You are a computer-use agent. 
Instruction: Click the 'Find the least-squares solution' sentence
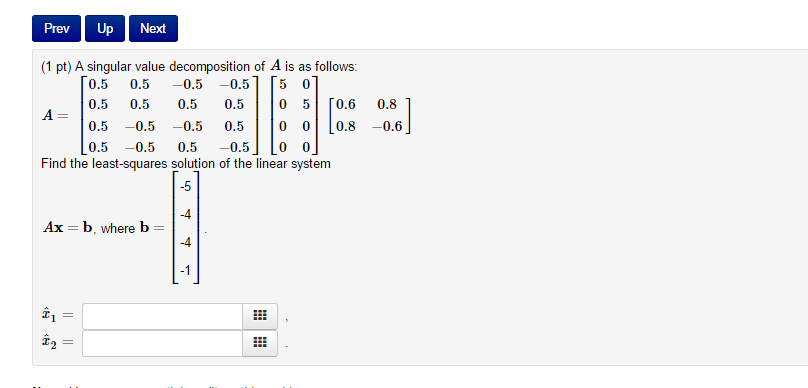[186, 164]
